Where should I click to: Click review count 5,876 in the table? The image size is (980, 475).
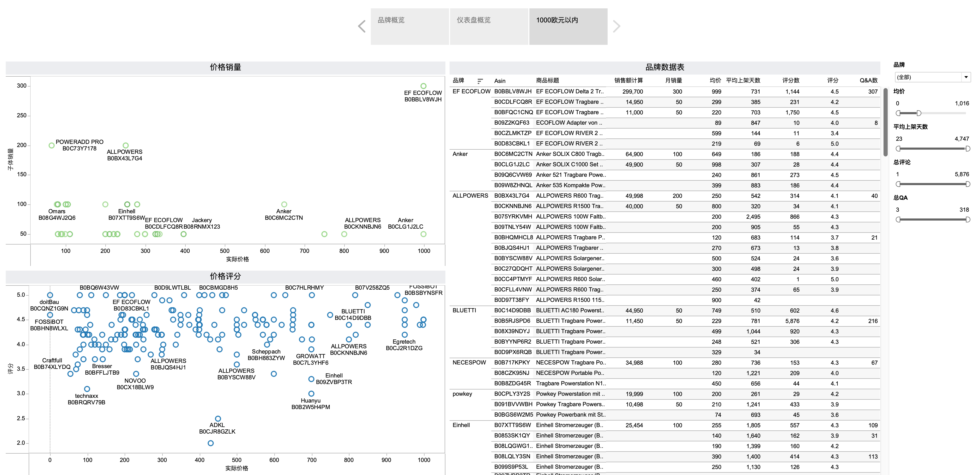(x=792, y=321)
